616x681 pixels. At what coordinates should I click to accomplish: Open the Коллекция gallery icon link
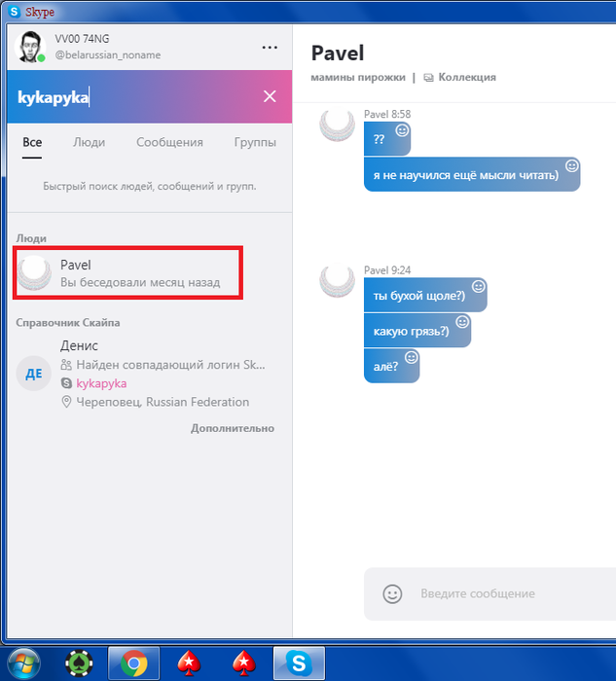[460, 77]
